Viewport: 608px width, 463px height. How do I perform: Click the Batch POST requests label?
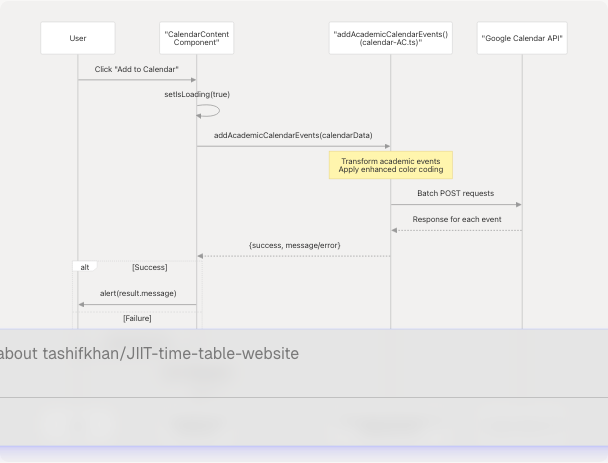455,193
